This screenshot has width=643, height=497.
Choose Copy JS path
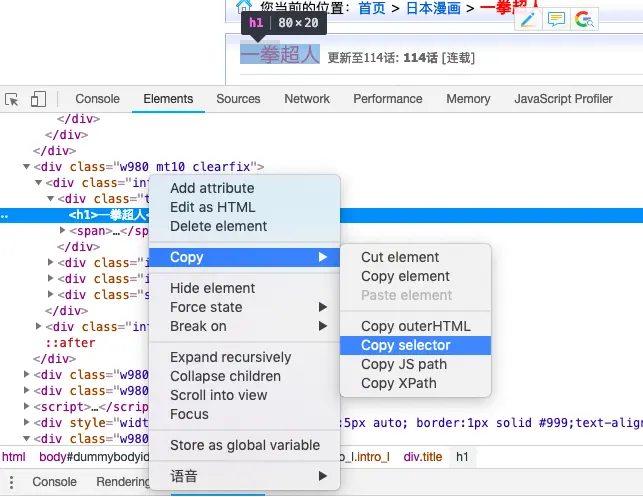(x=415, y=364)
